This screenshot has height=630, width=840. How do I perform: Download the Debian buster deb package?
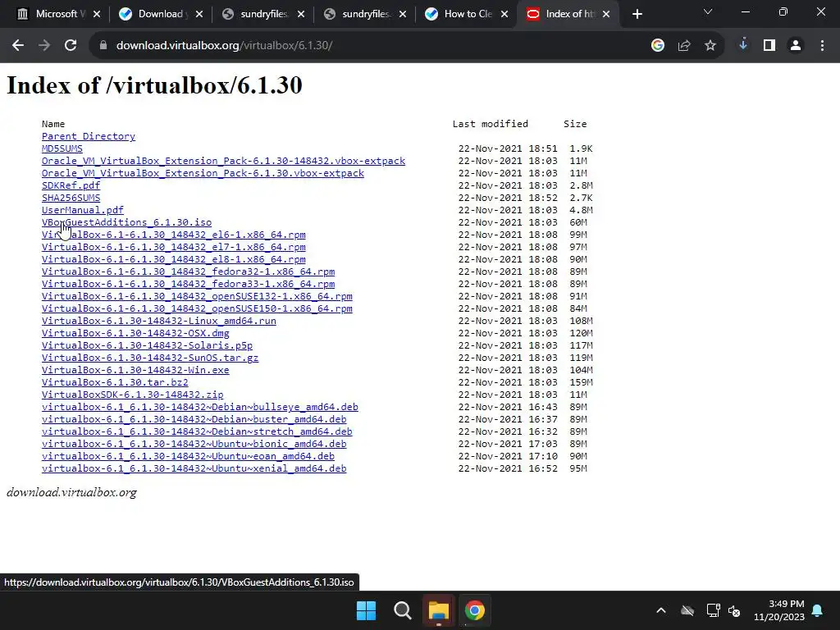click(x=194, y=420)
